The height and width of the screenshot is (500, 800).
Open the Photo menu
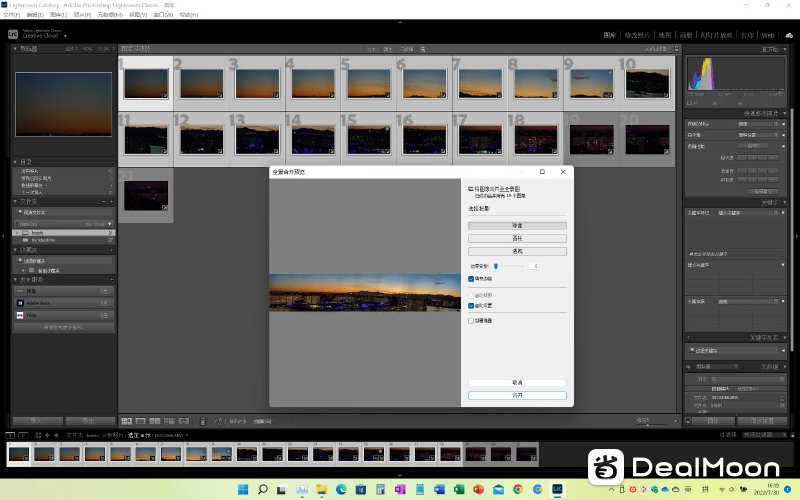tap(82, 15)
